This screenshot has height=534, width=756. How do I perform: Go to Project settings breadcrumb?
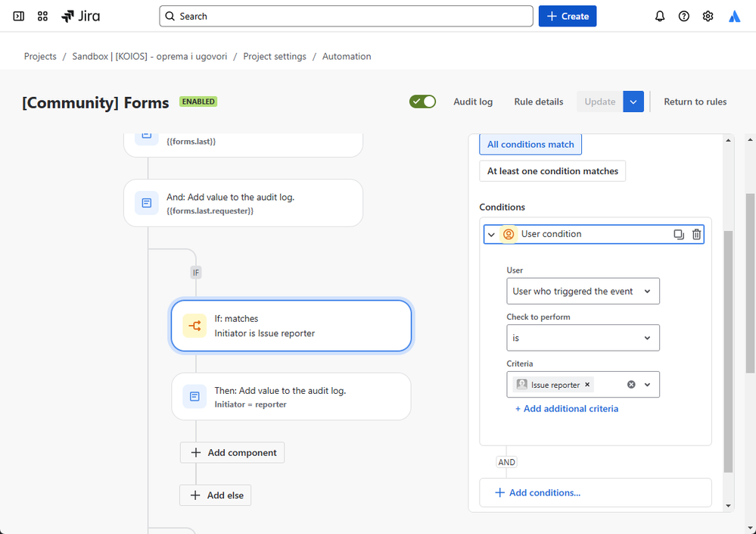275,57
